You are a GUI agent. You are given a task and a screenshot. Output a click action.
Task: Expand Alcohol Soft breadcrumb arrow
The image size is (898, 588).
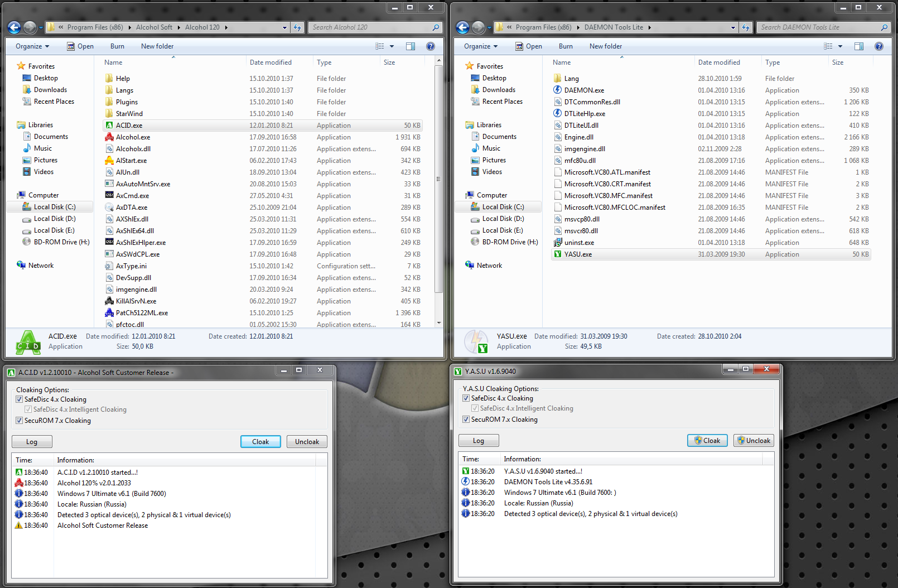pyautogui.click(x=179, y=27)
